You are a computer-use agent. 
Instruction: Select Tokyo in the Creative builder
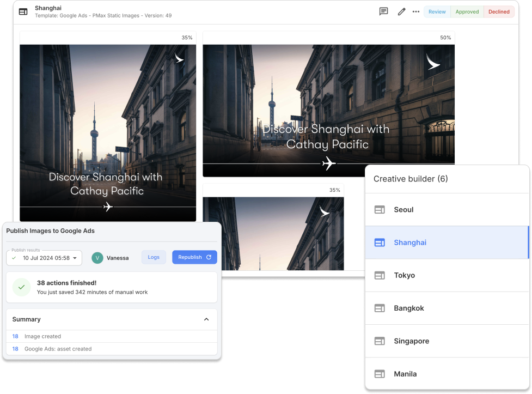click(447, 275)
